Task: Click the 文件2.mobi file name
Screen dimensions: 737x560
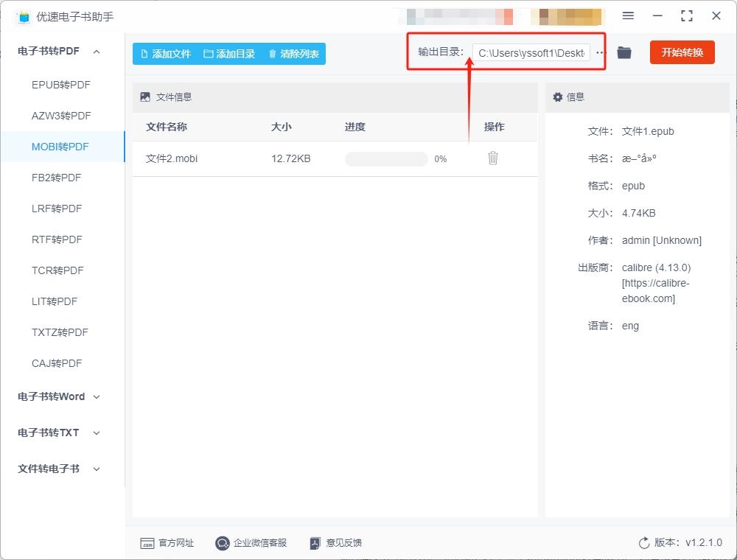Action: coord(172,159)
